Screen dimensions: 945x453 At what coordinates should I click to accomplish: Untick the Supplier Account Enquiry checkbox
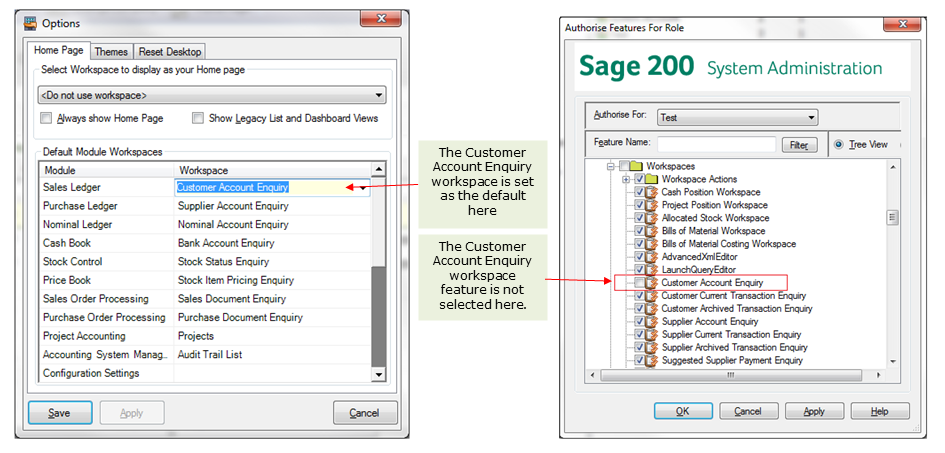[639, 322]
